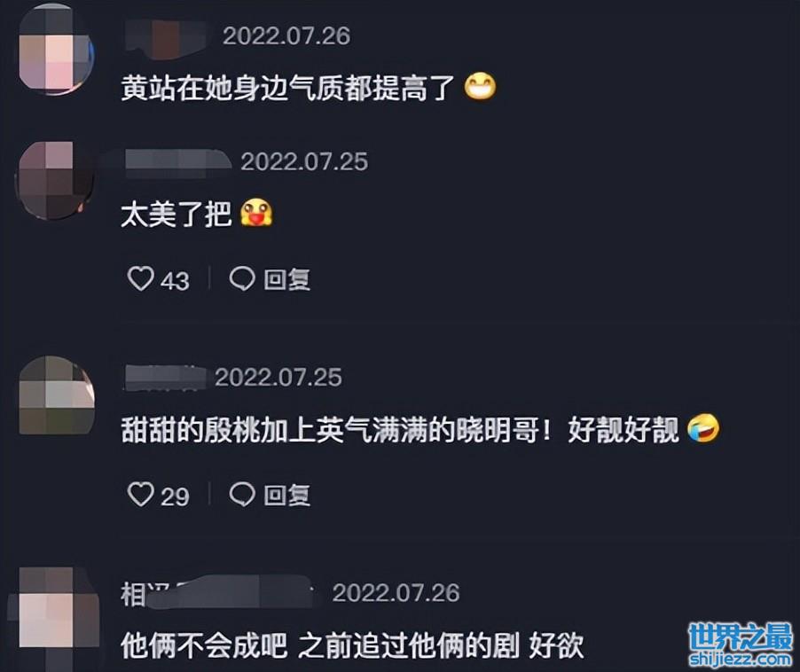Open avatar of the '甜甜的殷桃' commenter
The image size is (800, 672).
[57, 395]
